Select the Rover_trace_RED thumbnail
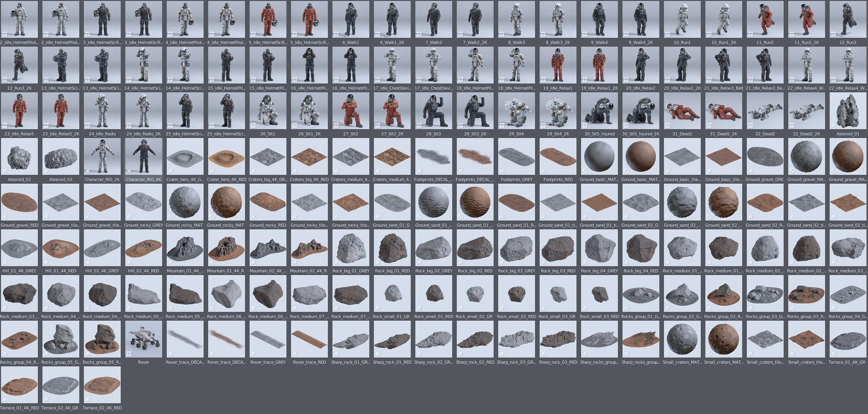The image size is (868, 414). coord(309,339)
